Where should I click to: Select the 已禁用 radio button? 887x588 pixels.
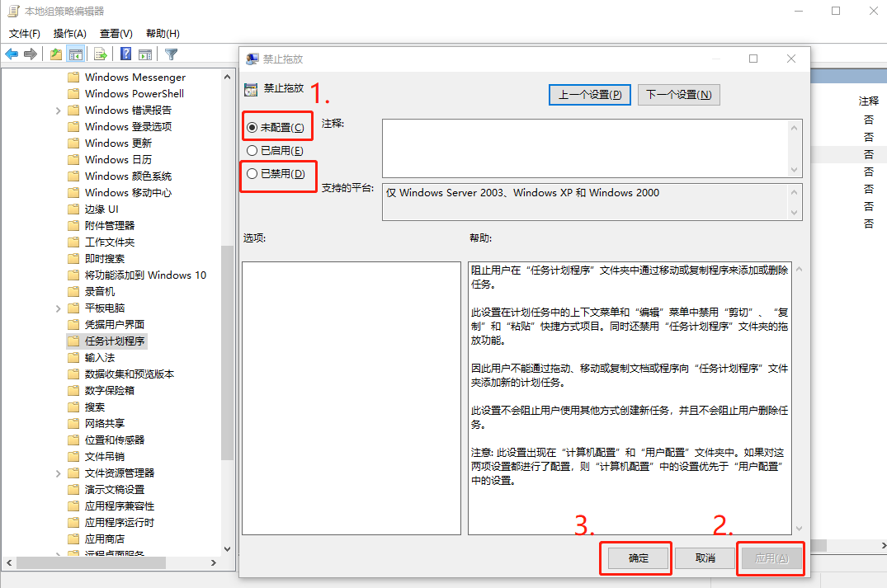tap(252, 173)
